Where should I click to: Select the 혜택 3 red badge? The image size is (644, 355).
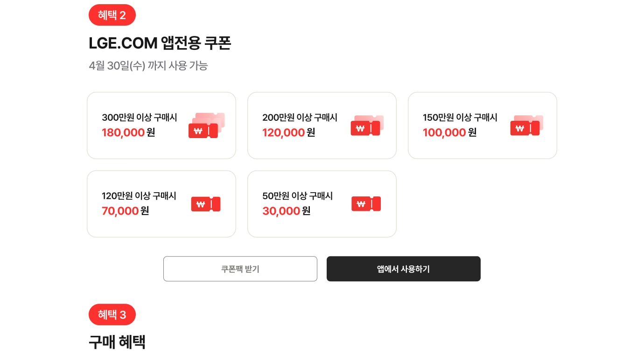tap(112, 314)
